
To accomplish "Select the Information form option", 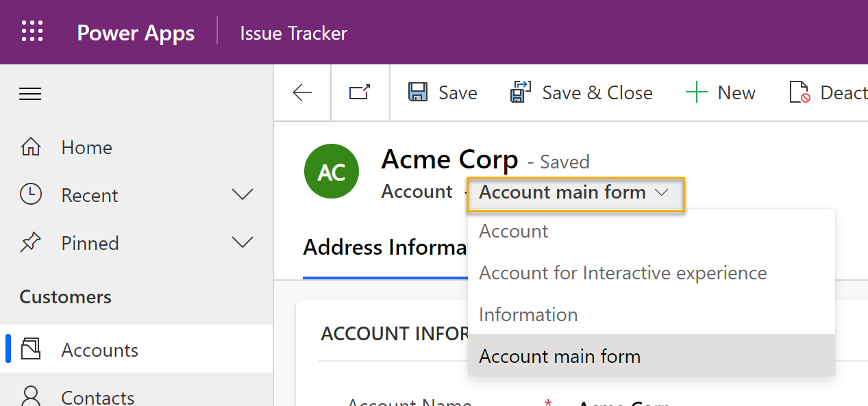I will point(528,315).
